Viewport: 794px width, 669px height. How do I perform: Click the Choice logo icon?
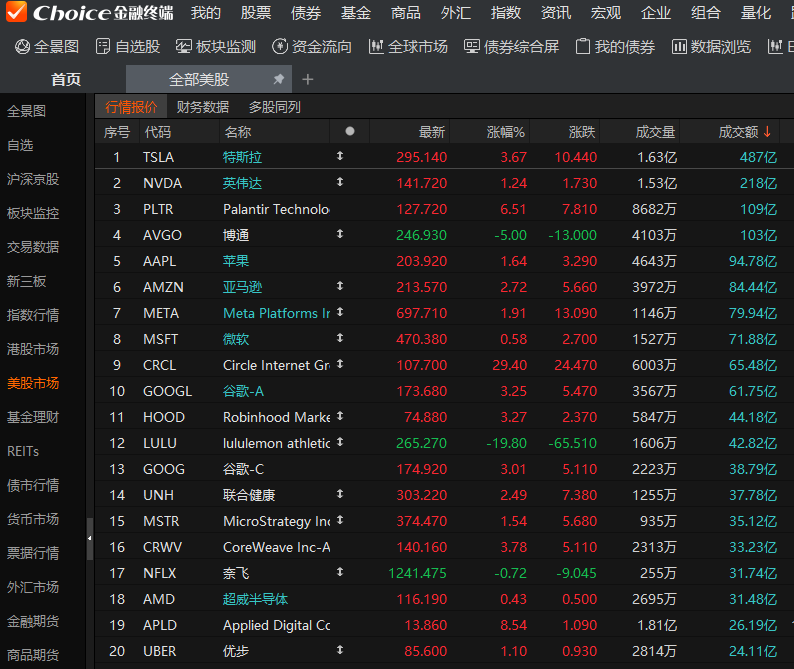[x=16, y=12]
